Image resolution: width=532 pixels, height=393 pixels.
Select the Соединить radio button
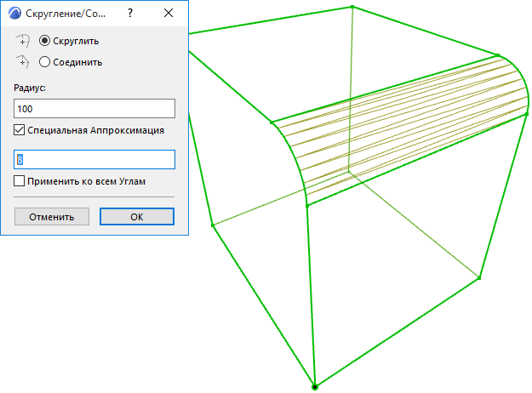pyautogui.click(x=44, y=62)
